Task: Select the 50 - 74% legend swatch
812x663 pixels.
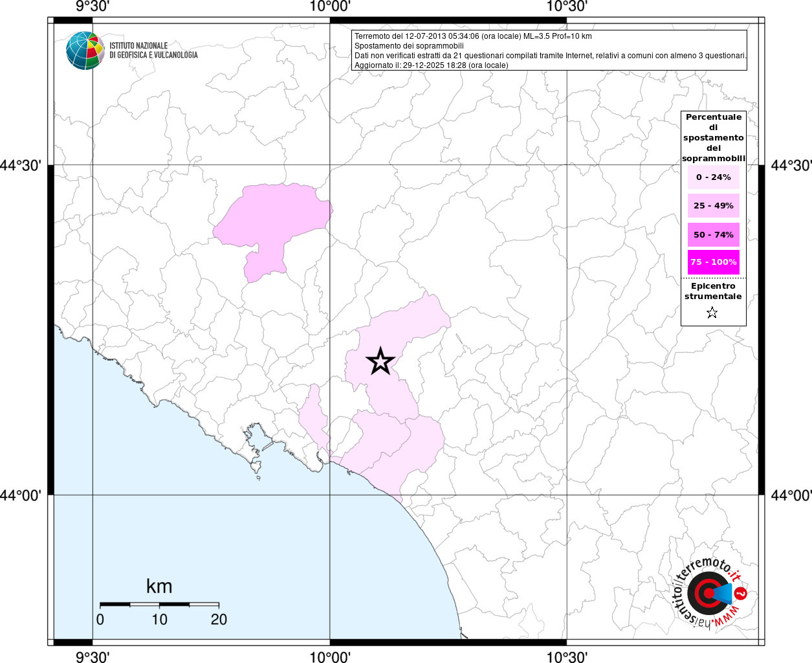Action: click(x=714, y=234)
